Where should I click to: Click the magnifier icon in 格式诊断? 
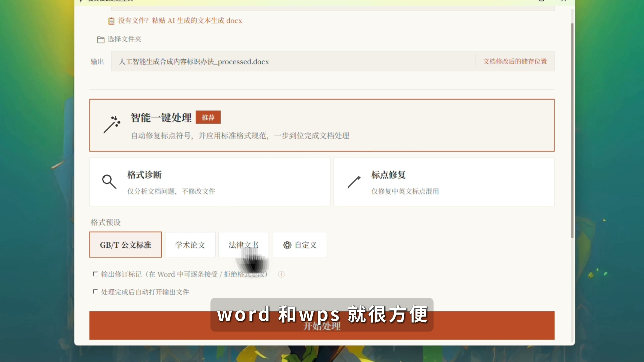[109, 182]
